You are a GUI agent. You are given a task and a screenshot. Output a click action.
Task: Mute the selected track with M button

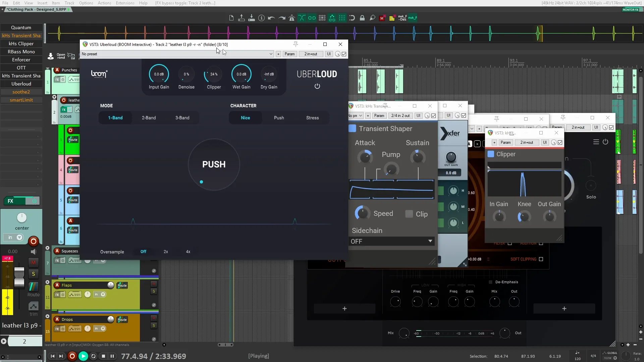point(33,262)
